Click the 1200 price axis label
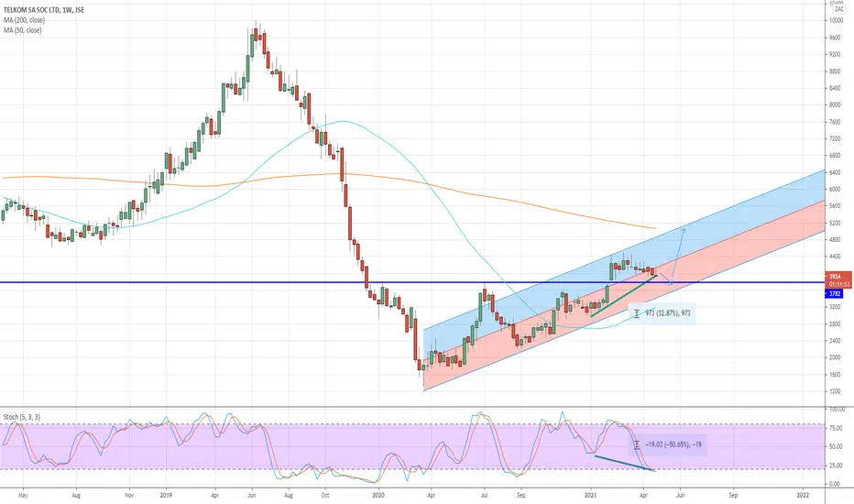The height and width of the screenshot is (504, 854). 835,392
